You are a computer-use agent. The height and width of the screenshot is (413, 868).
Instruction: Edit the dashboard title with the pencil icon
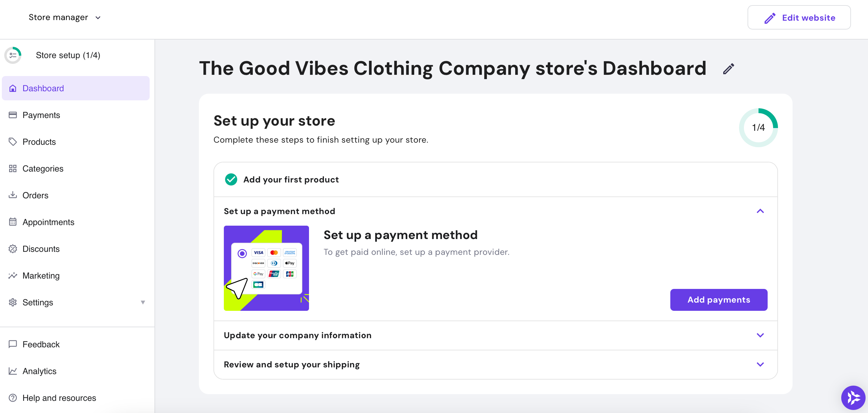728,69
